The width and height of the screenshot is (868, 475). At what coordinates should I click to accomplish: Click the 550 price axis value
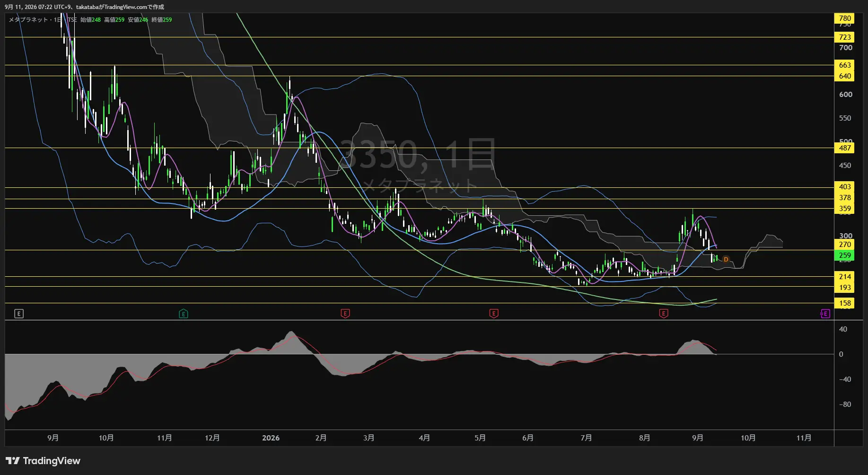[845, 118]
